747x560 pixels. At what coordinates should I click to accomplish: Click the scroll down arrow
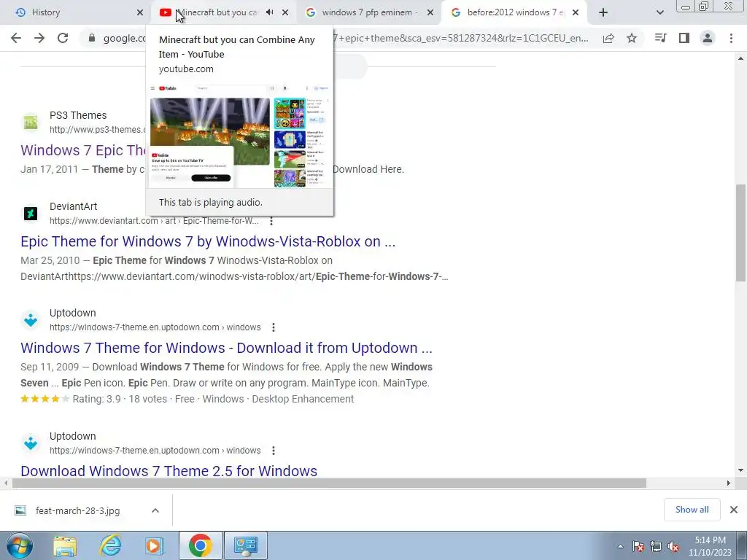[741, 470]
